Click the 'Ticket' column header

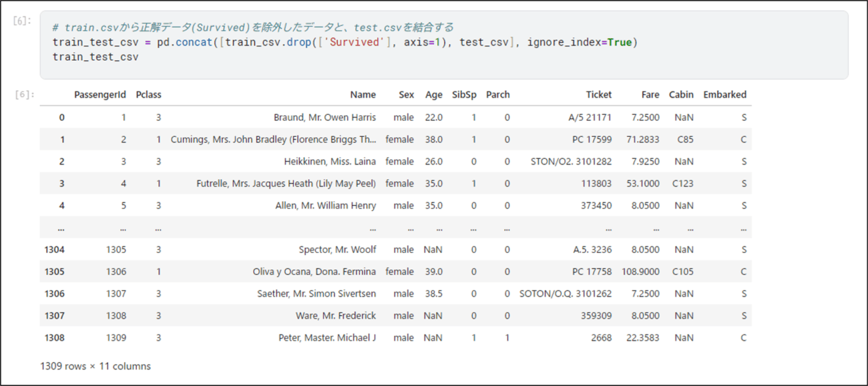(x=599, y=95)
